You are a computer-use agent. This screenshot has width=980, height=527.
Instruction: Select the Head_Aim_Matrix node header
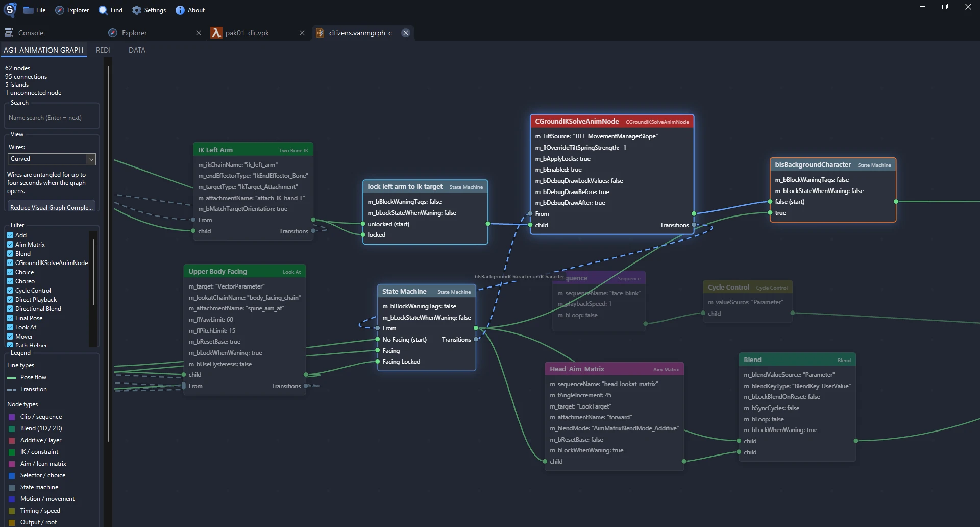(x=614, y=369)
